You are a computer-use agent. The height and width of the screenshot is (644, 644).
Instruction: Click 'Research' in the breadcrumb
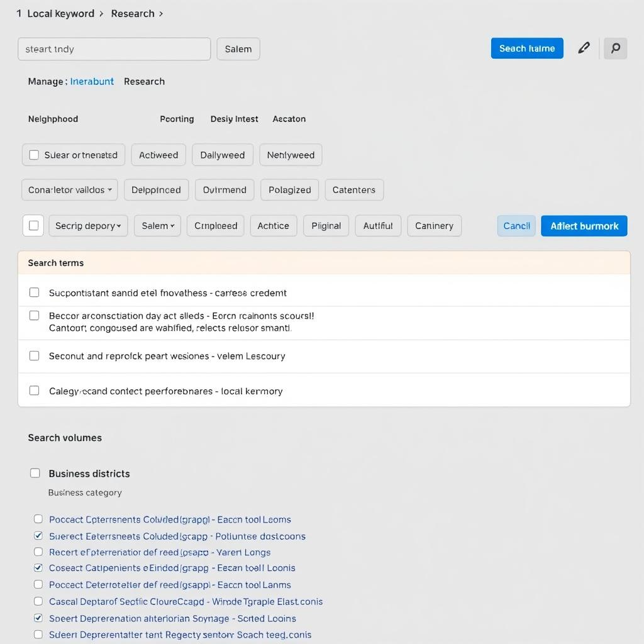click(132, 13)
